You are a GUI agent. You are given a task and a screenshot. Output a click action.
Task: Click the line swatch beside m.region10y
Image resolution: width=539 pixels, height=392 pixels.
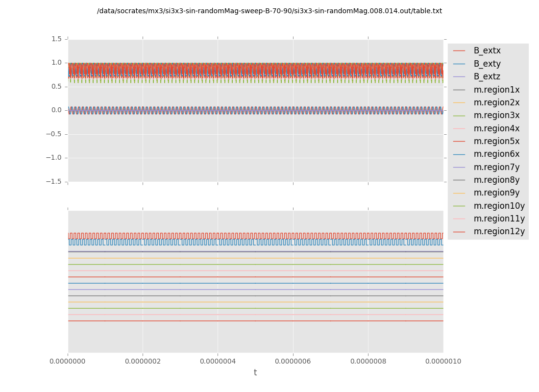coord(459,206)
